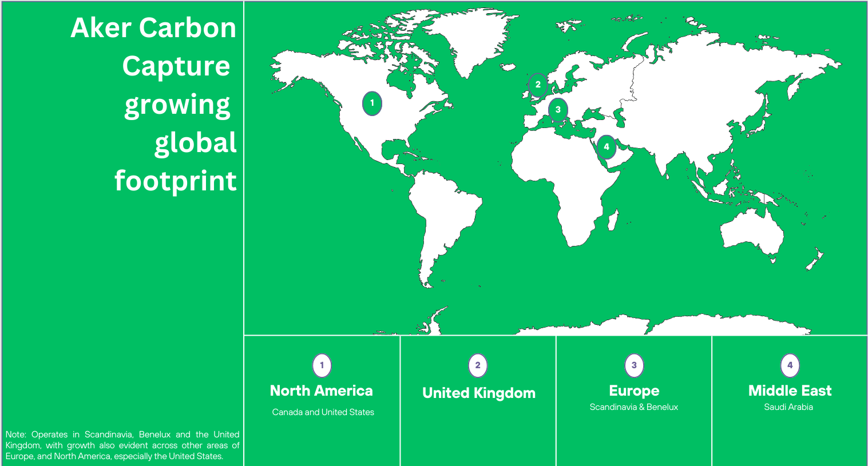Click the word 'growing' in title

(x=177, y=106)
